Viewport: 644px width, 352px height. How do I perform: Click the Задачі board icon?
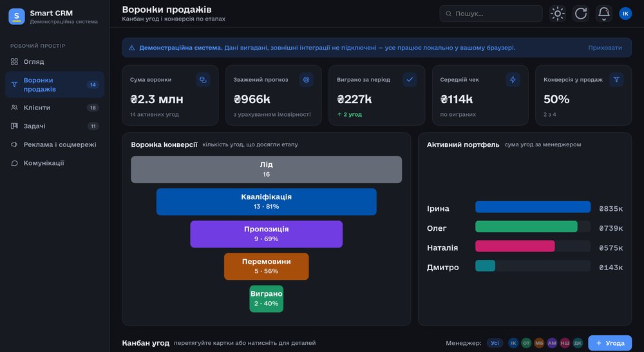coord(14,126)
